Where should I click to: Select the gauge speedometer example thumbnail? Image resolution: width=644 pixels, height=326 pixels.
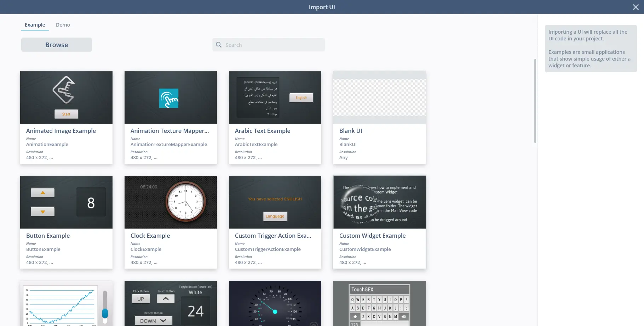pyautogui.click(x=275, y=304)
